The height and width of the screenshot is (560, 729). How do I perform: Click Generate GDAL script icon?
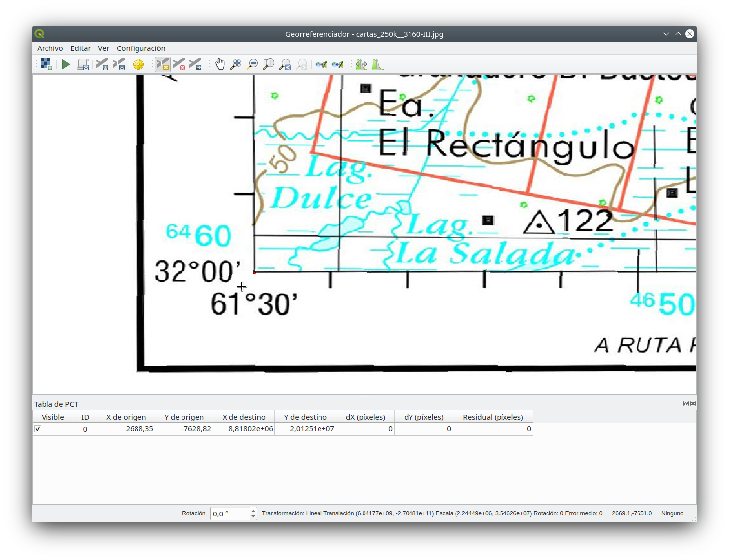[83, 64]
